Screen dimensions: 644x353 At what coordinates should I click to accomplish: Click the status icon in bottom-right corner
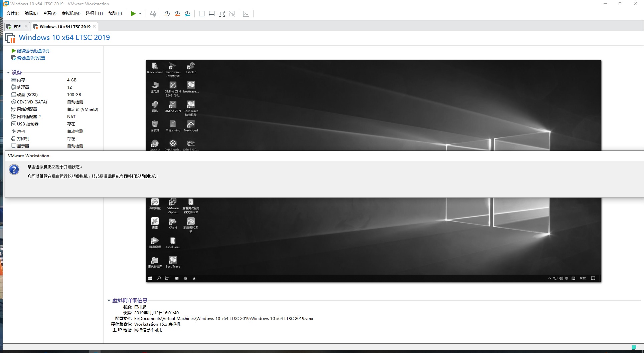pyautogui.click(x=634, y=347)
